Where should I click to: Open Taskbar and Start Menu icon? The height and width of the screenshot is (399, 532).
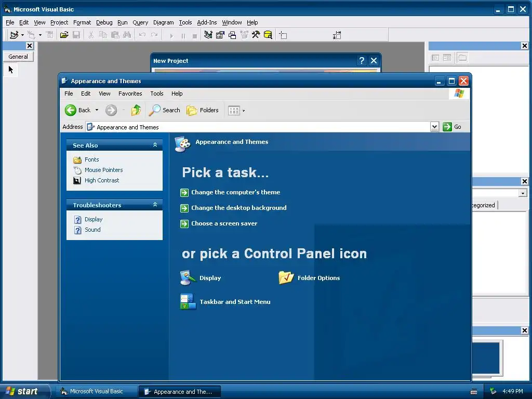click(225, 302)
